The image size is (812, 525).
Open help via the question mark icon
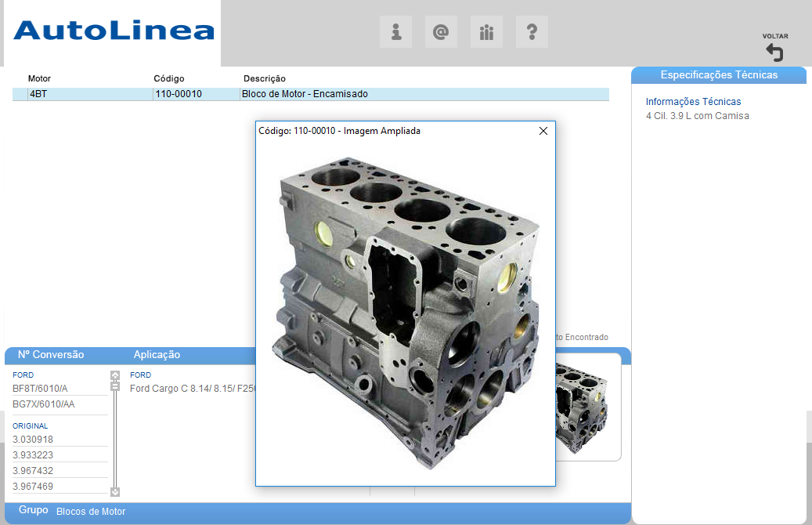coord(532,32)
